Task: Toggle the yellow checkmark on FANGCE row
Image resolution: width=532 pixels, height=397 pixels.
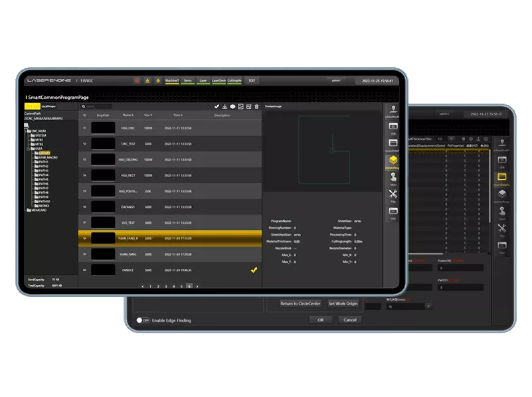Action: pos(254,270)
